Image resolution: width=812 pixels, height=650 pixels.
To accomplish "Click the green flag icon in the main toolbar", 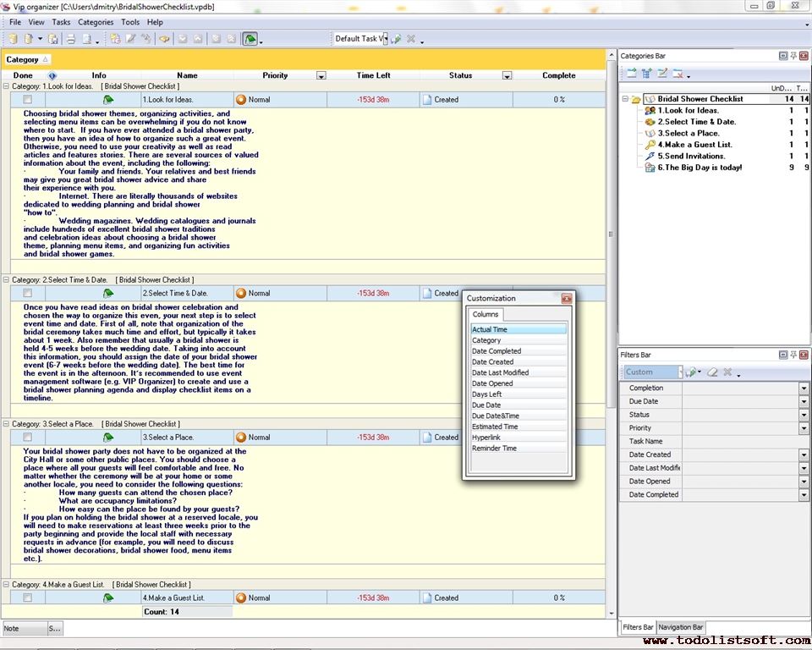I will click(250, 39).
